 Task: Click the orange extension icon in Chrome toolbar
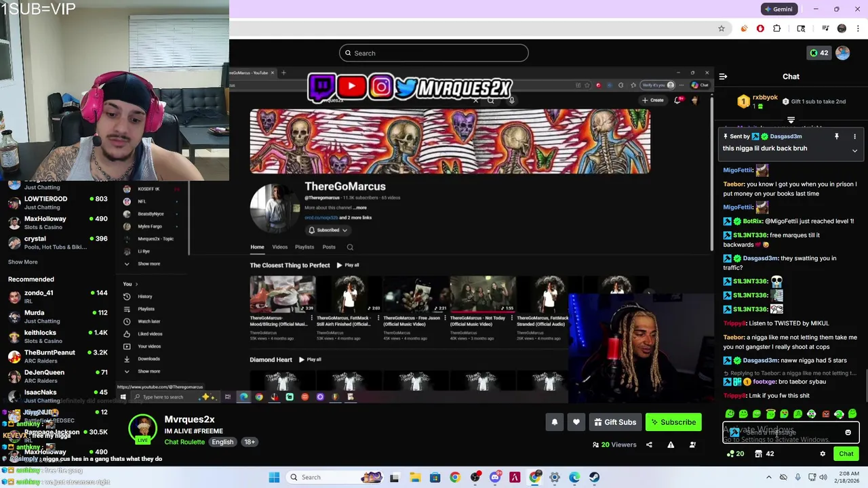click(744, 28)
